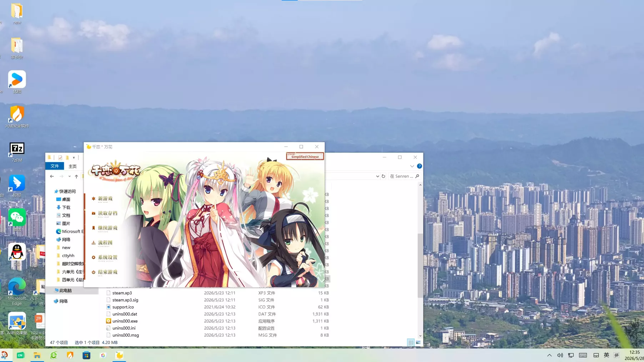Switch to large icons view in Explorer
Viewport: 644px width, 362px height.
(x=418, y=343)
